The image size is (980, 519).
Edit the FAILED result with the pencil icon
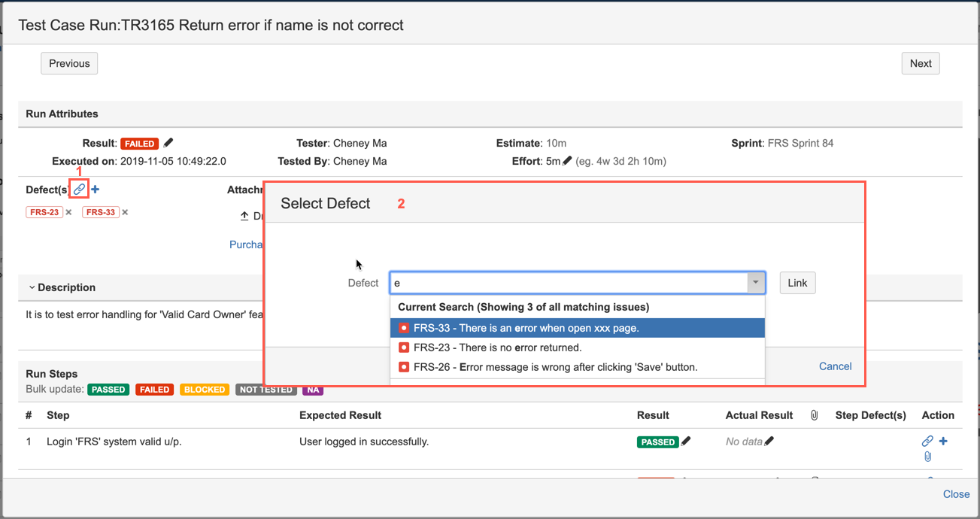tap(168, 143)
